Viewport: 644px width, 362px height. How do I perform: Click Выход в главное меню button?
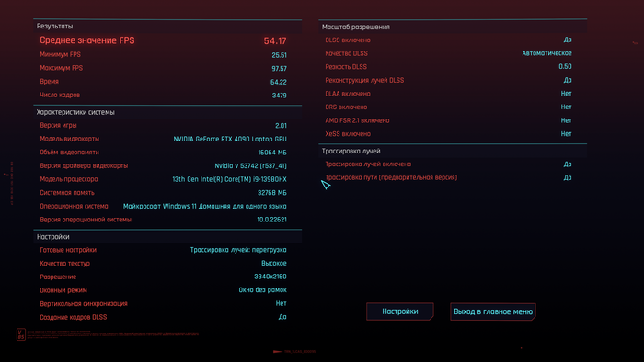(x=493, y=311)
